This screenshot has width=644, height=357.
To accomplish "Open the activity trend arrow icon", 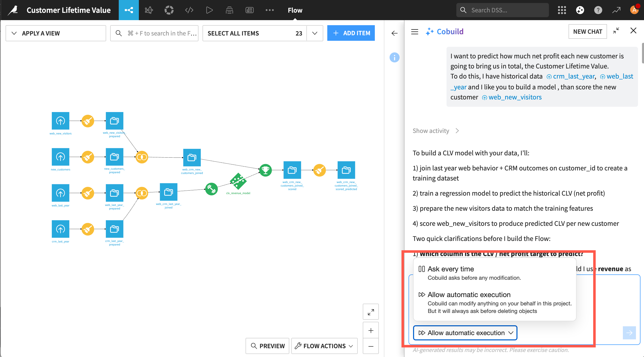I will [x=616, y=10].
